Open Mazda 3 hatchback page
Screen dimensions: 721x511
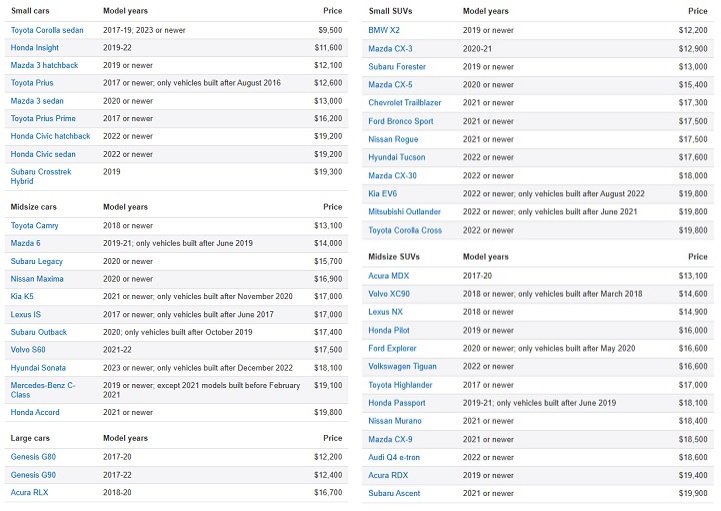pos(44,65)
